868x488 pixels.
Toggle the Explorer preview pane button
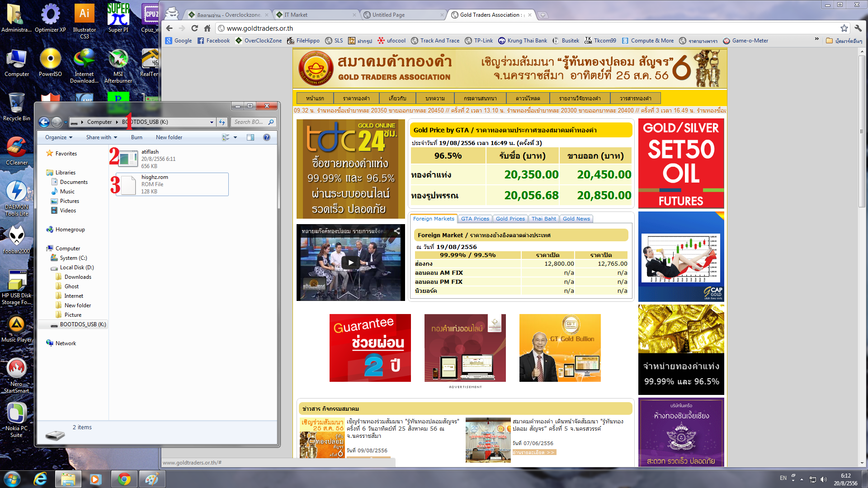[250, 137]
